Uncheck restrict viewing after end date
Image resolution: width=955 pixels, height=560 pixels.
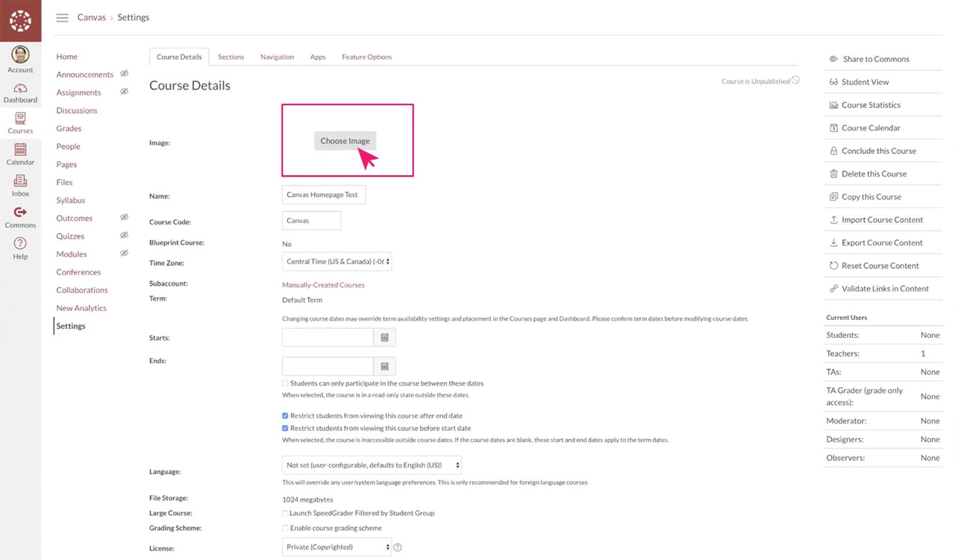click(286, 415)
